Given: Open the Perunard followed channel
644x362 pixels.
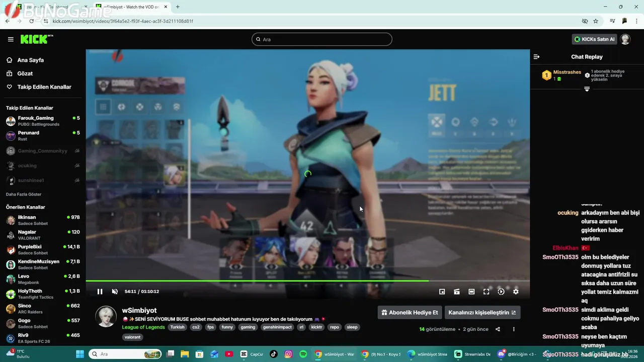Looking at the screenshot, I should click(43, 136).
